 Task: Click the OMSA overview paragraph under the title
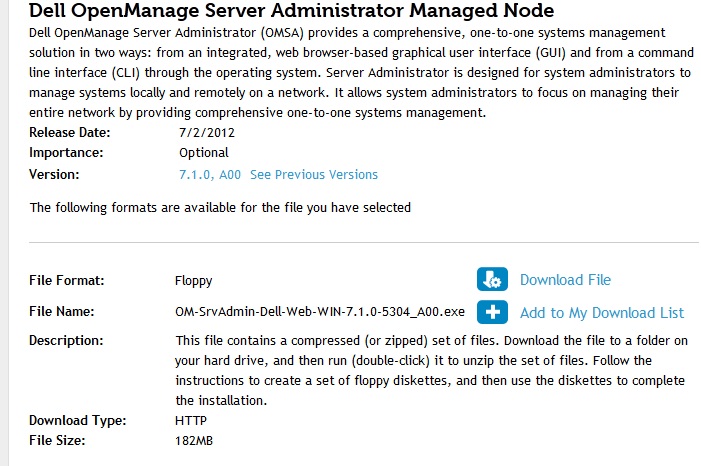point(350,73)
